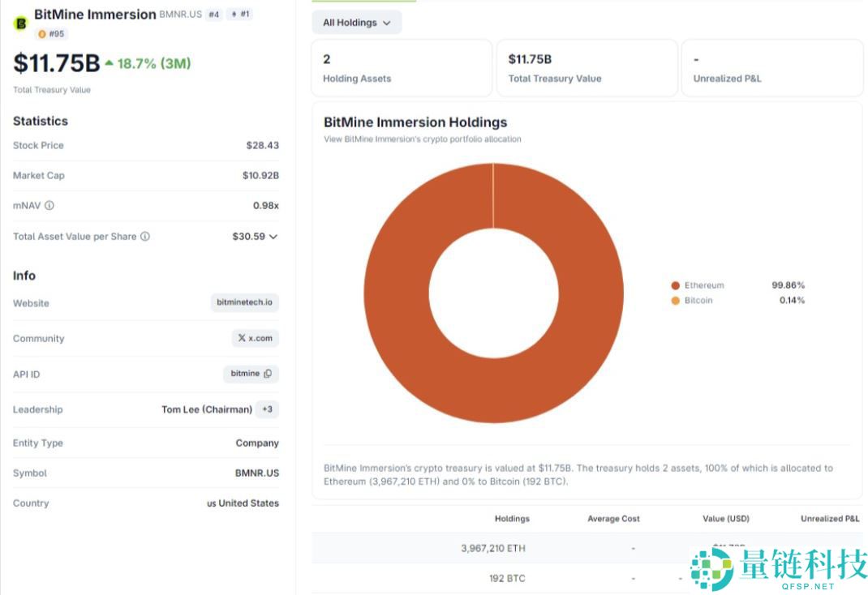
Task: Open the x.com community link
Action: tap(256, 338)
